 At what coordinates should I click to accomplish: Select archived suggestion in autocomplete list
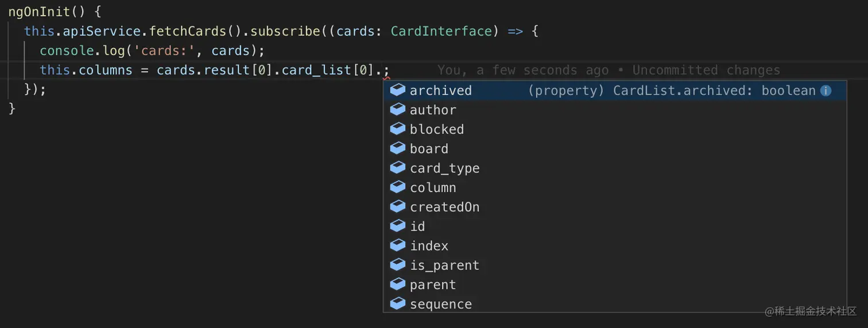tap(440, 91)
